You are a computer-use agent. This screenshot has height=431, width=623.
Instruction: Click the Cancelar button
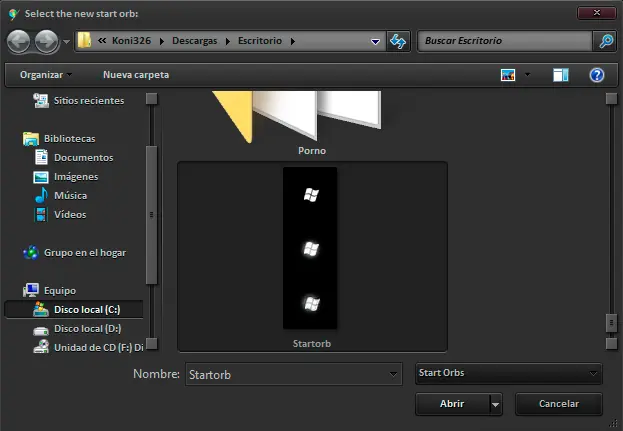pyautogui.click(x=559, y=404)
